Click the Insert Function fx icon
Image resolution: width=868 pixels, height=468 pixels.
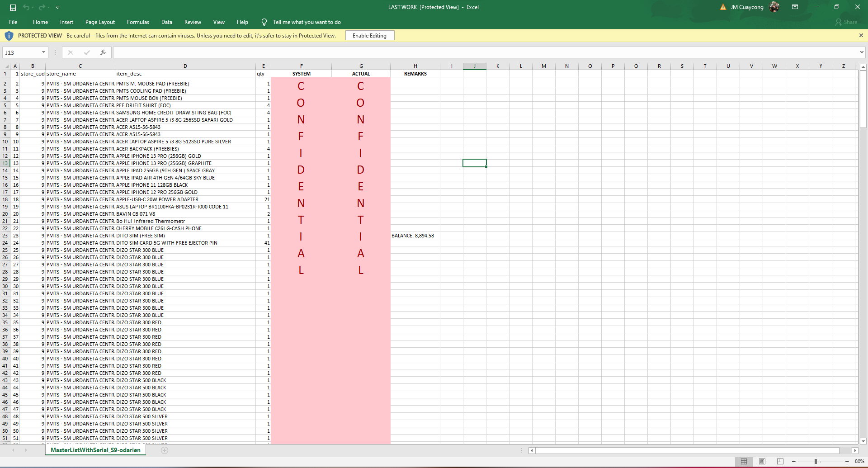(x=103, y=52)
